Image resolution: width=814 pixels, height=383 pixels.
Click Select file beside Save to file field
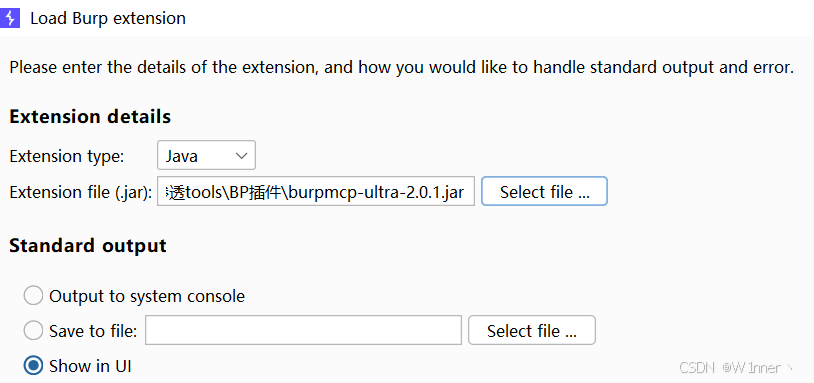(x=532, y=330)
